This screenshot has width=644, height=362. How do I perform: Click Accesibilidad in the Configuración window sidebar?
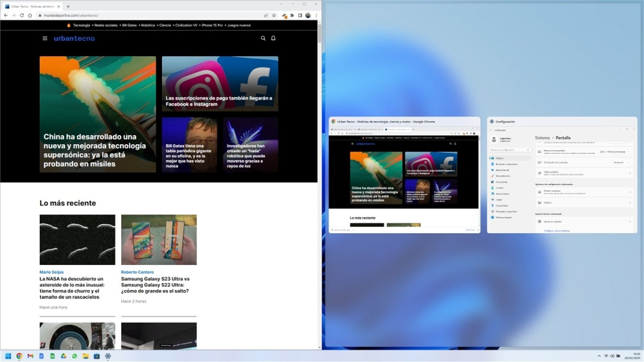pos(501,206)
